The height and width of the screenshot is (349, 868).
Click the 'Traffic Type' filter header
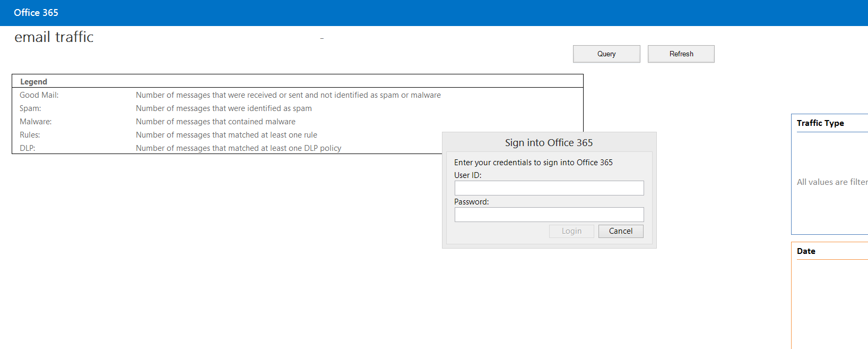point(820,123)
